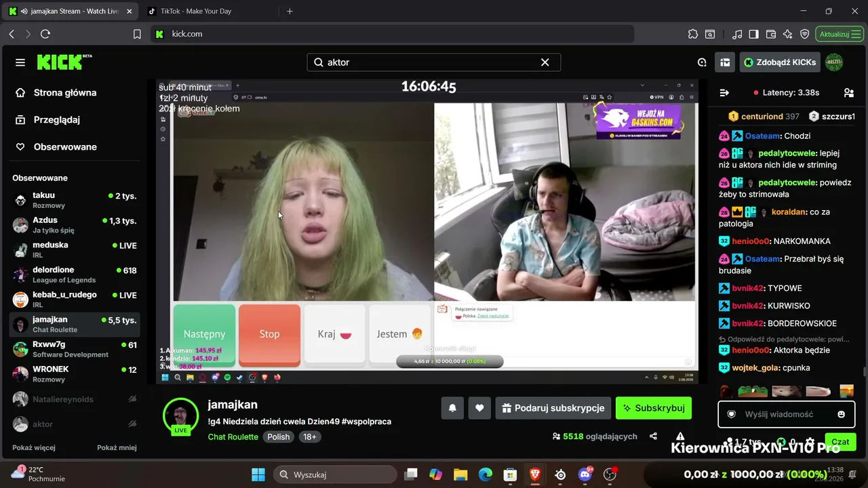The width and height of the screenshot is (868, 488).
Task: Collapse list with Pokaż mniej
Action: pyautogui.click(x=117, y=447)
